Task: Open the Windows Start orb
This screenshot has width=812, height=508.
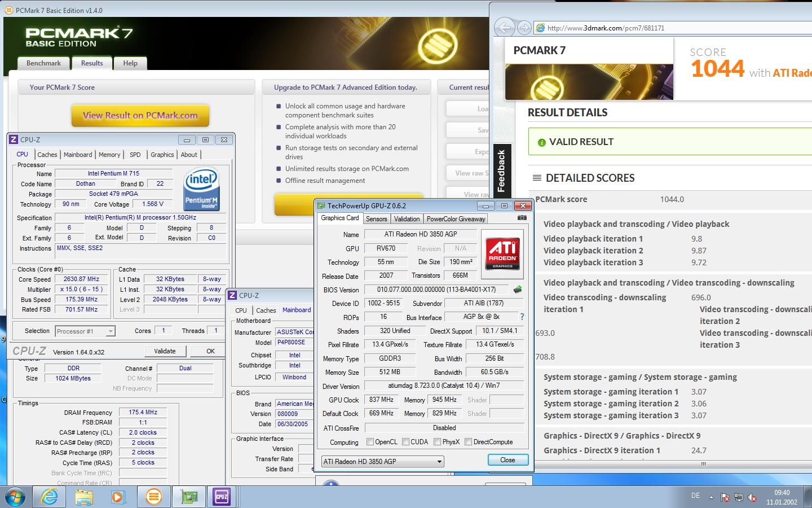Action: point(15,497)
